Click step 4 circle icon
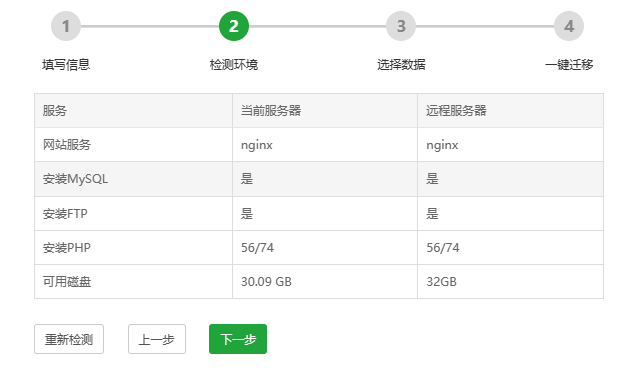This screenshot has width=628, height=373. 569,26
